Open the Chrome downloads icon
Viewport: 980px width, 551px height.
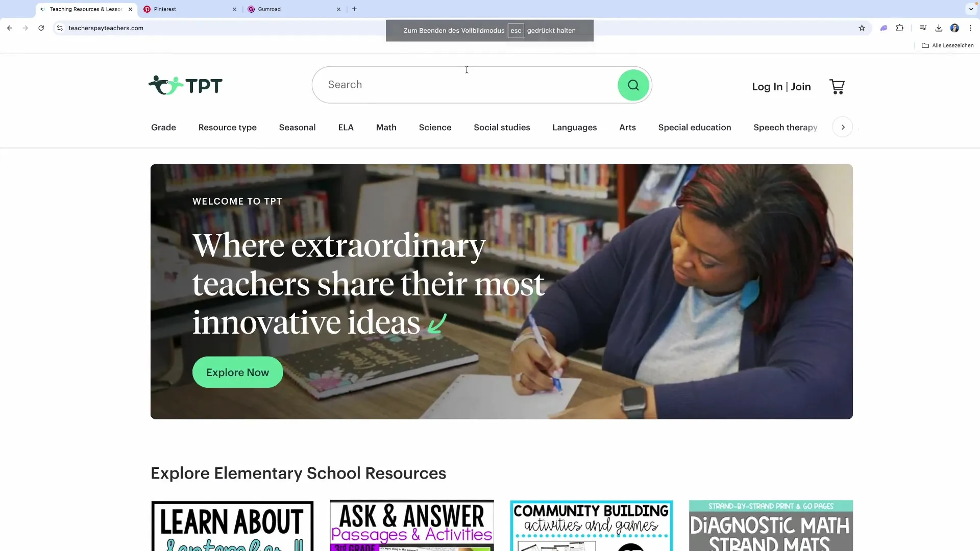point(939,28)
